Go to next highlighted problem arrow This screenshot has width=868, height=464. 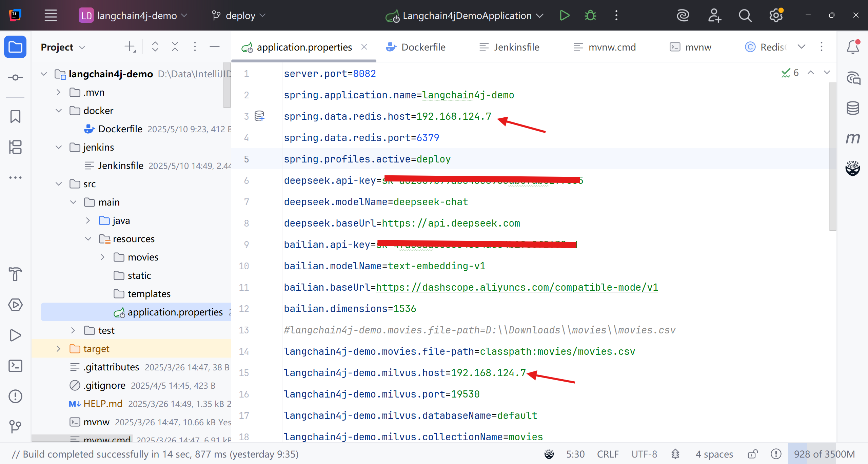pyautogui.click(x=827, y=72)
